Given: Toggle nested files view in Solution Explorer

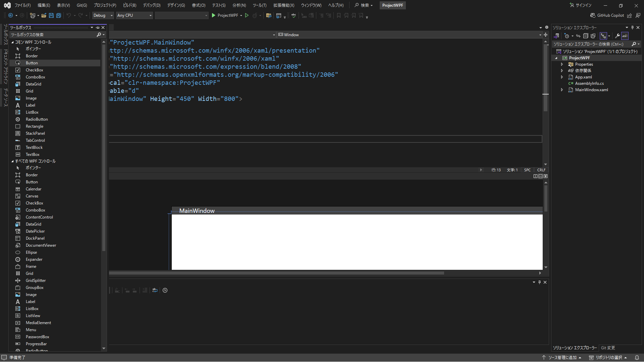Looking at the screenshot, I should pyautogui.click(x=603, y=36).
